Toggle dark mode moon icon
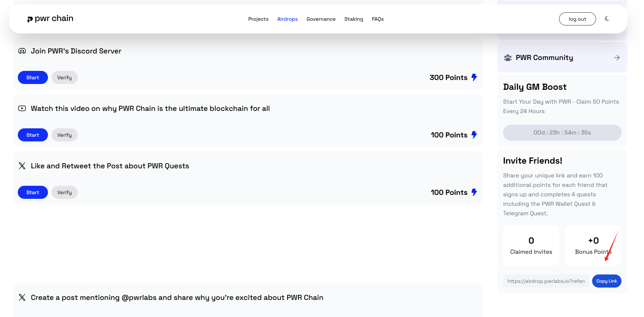Screen dimensions: 644x317 (x=607, y=19)
